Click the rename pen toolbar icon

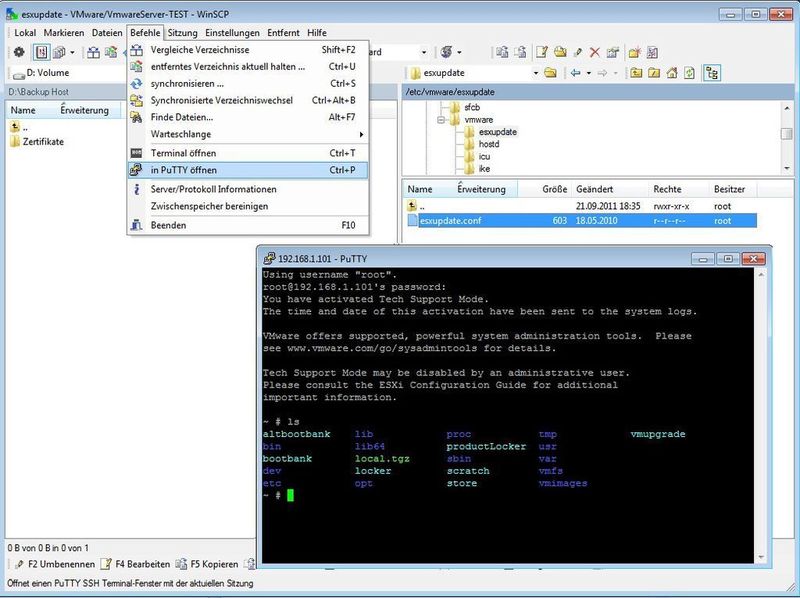[578, 52]
